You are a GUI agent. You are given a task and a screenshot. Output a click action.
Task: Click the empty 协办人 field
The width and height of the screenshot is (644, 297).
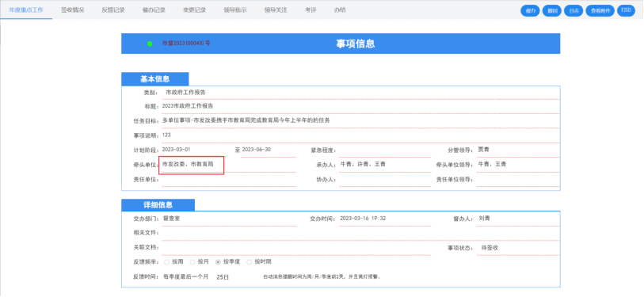[385, 180]
